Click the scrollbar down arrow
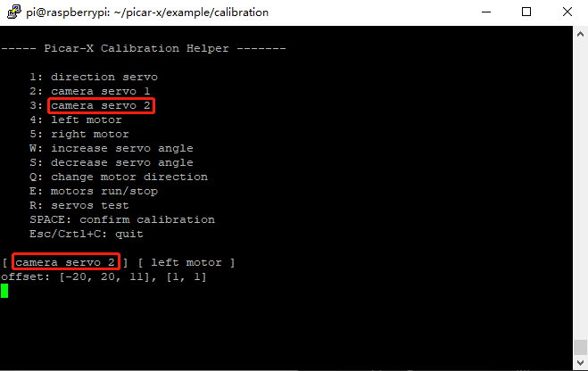 (x=581, y=362)
